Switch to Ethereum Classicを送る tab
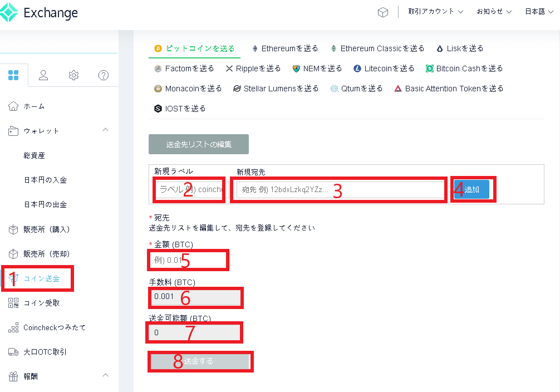The image size is (560, 392). [x=377, y=48]
